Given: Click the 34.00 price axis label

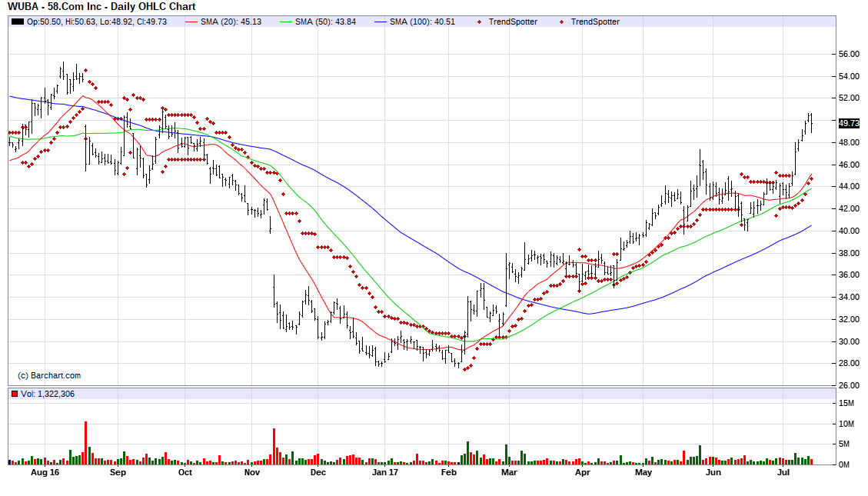Looking at the screenshot, I should pos(850,298).
